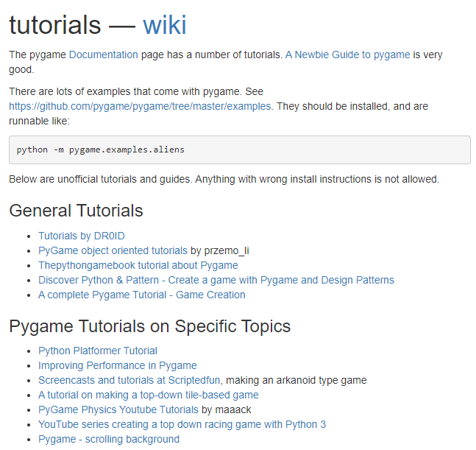
Task: Click the sentence about unofficial tutorials and guides
Action: point(224,179)
